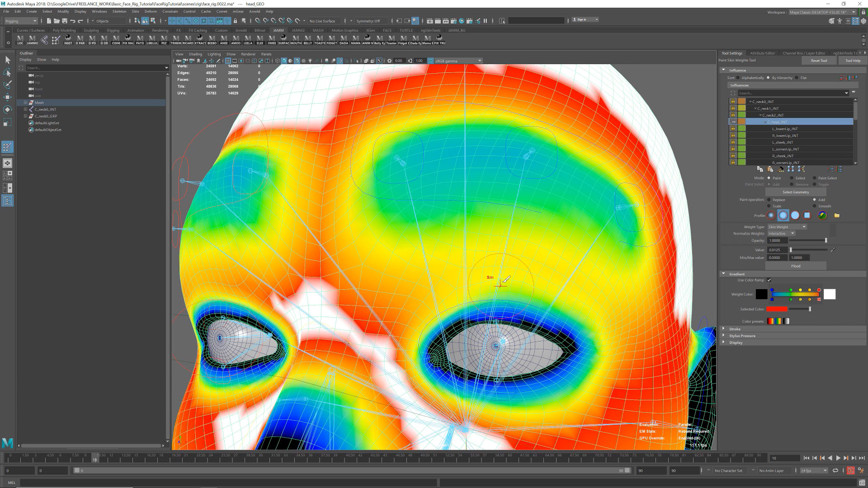The width and height of the screenshot is (868, 488).
Task: Click the Flood button
Action: pos(796,266)
